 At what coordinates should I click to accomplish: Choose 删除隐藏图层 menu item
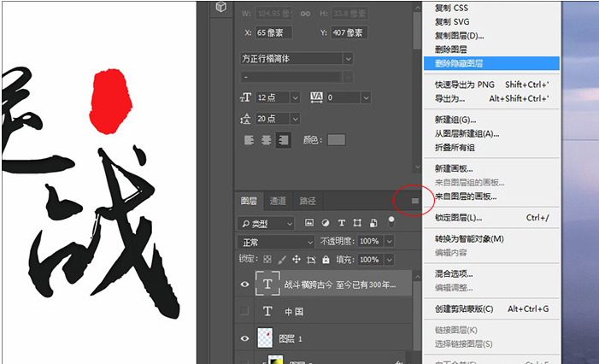pyautogui.click(x=491, y=63)
